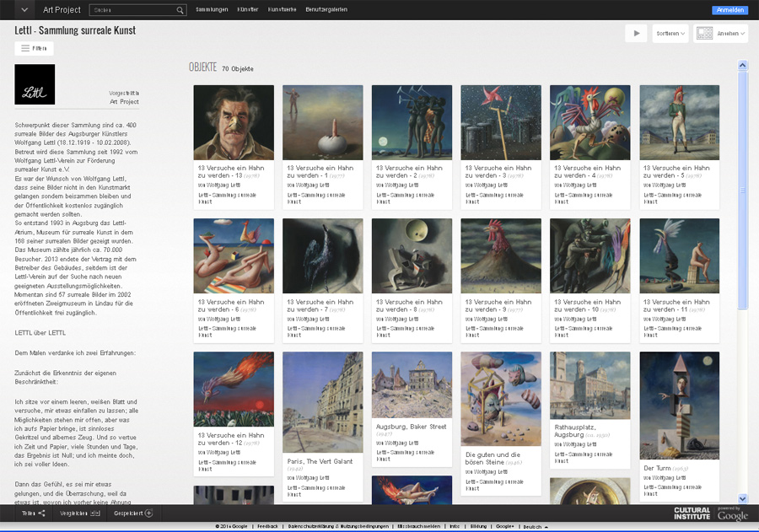Click the gallery vertical scrollbar thumb
Screen dimensions: 759x532
[742, 190]
